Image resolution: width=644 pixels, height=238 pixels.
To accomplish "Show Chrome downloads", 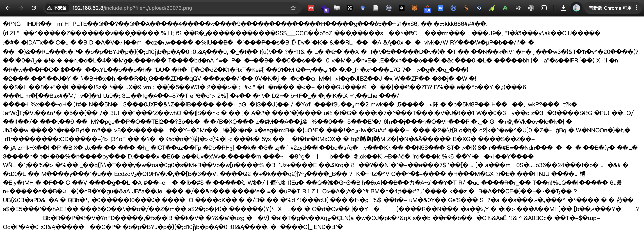I will 563,8.
